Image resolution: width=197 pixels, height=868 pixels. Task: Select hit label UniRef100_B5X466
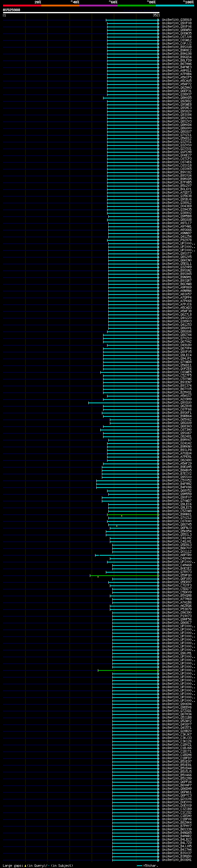pos(177,775)
